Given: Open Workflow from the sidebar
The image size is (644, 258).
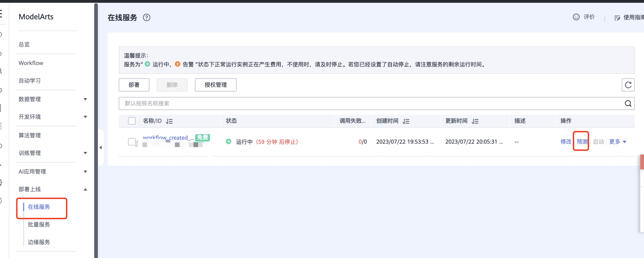Looking at the screenshot, I should (x=31, y=63).
